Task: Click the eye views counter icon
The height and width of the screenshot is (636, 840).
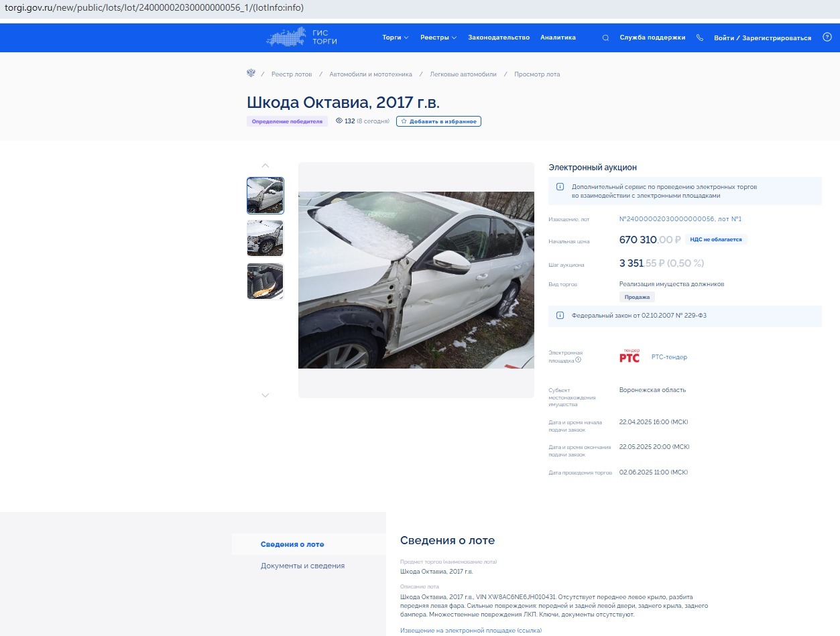Action: pyautogui.click(x=339, y=121)
